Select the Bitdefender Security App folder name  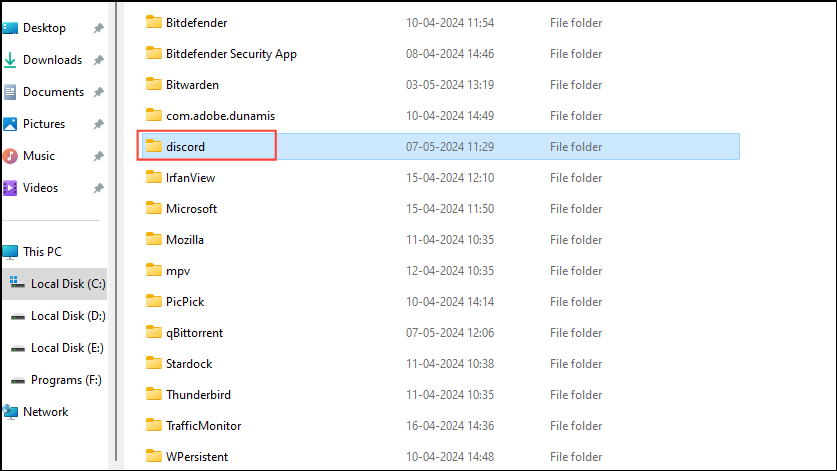231,54
